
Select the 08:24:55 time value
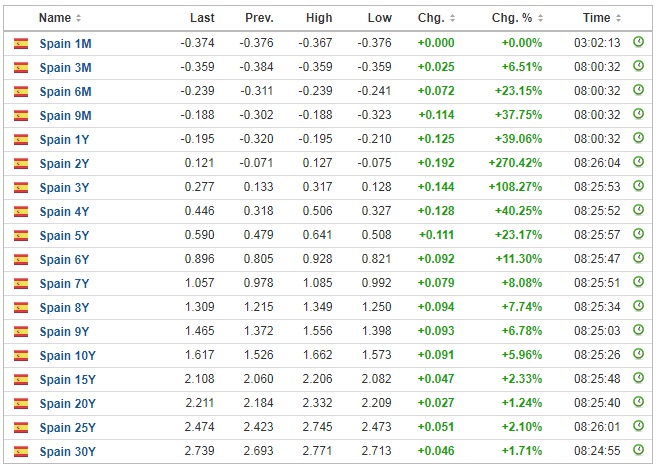coord(597,450)
